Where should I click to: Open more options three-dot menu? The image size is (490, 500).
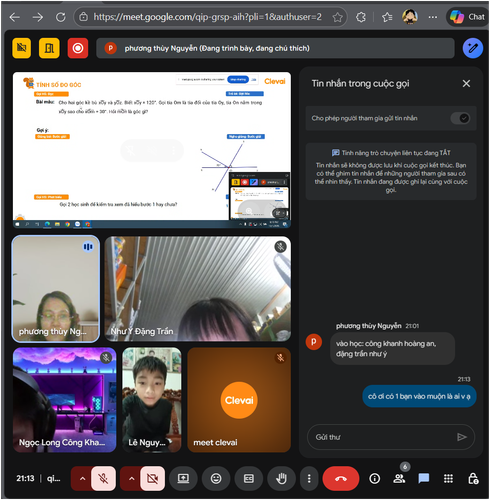309,479
